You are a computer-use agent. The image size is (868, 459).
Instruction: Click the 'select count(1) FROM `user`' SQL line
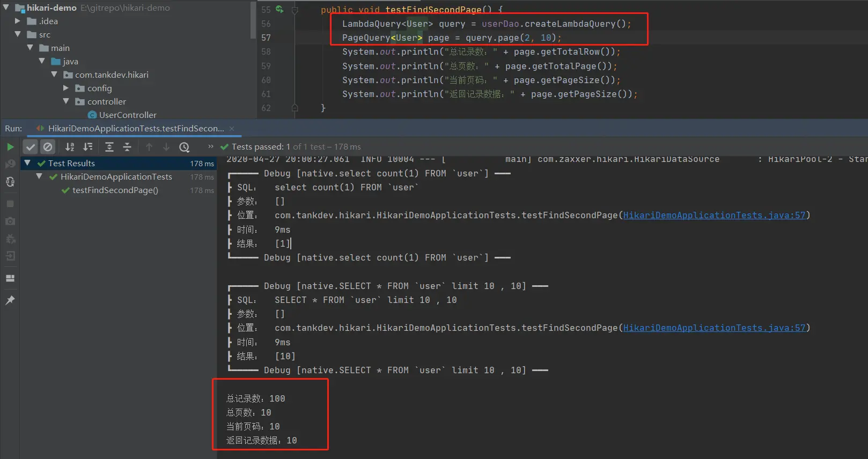pos(347,187)
